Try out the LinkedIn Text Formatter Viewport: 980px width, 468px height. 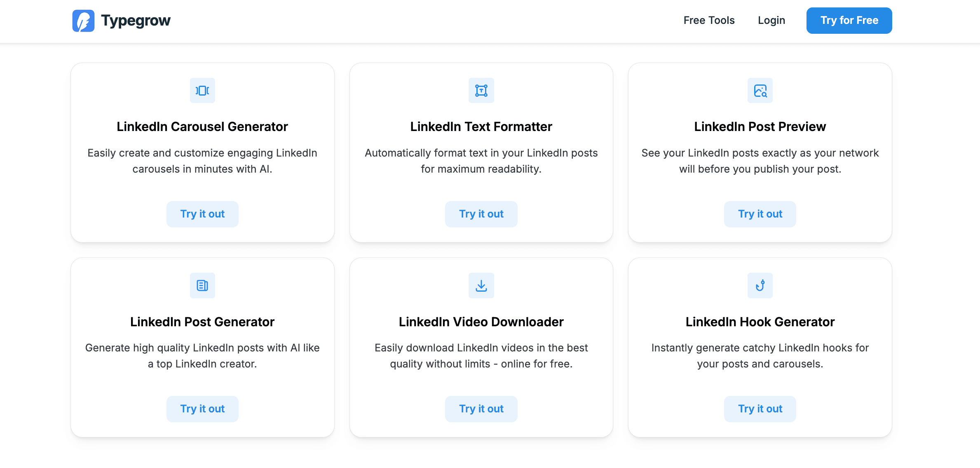pos(481,214)
